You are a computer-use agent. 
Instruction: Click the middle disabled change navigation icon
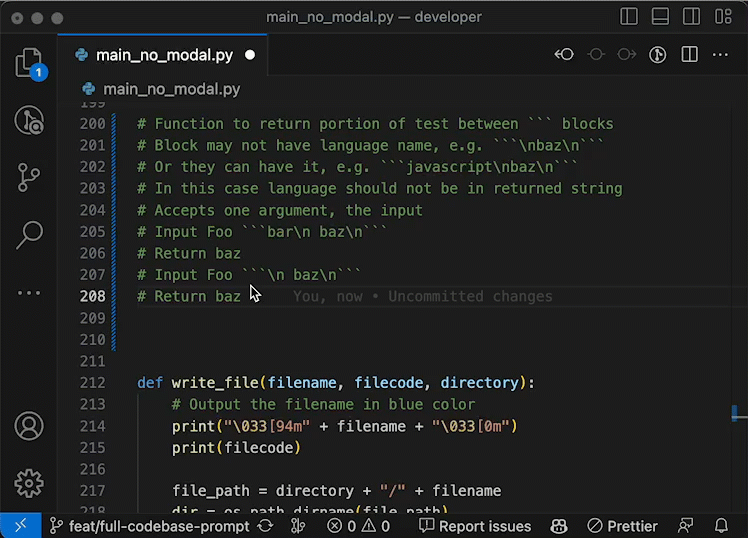(596, 54)
